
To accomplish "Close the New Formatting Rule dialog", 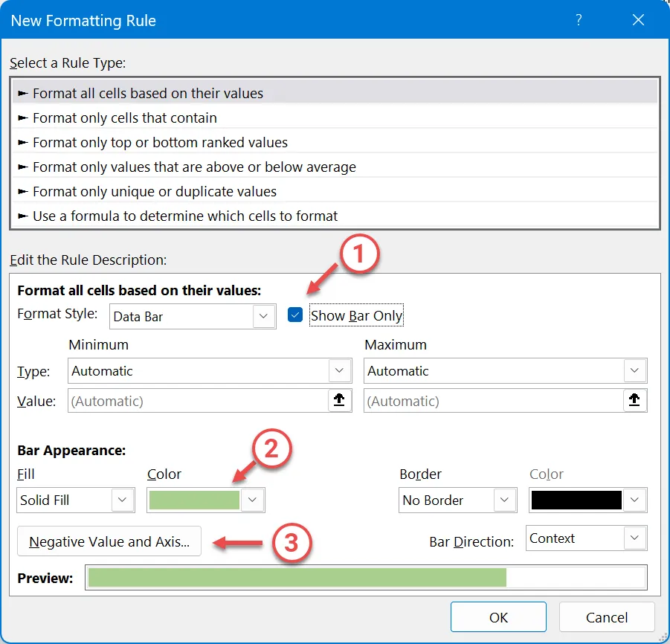I will click(x=638, y=21).
